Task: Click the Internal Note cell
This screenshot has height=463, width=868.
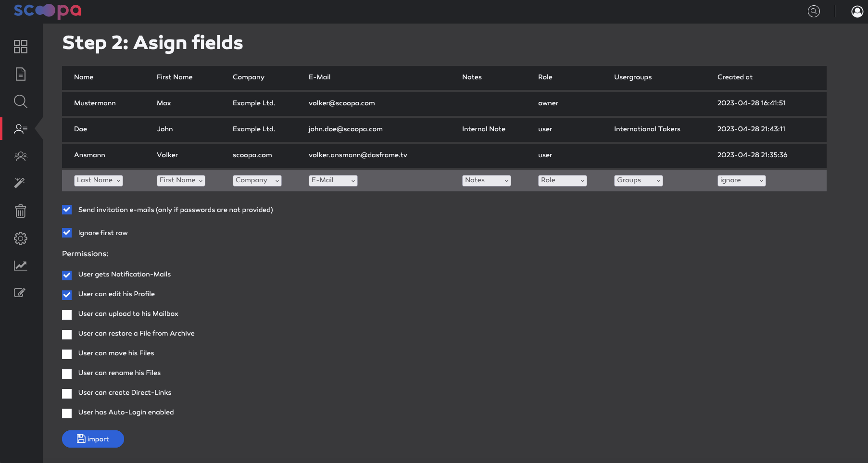Action: pyautogui.click(x=484, y=129)
